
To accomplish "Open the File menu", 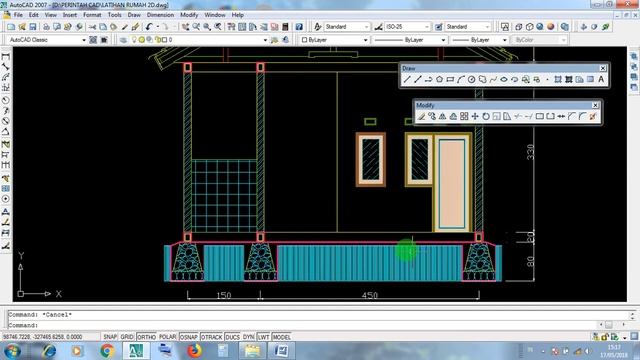I will [x=18, y=15].
